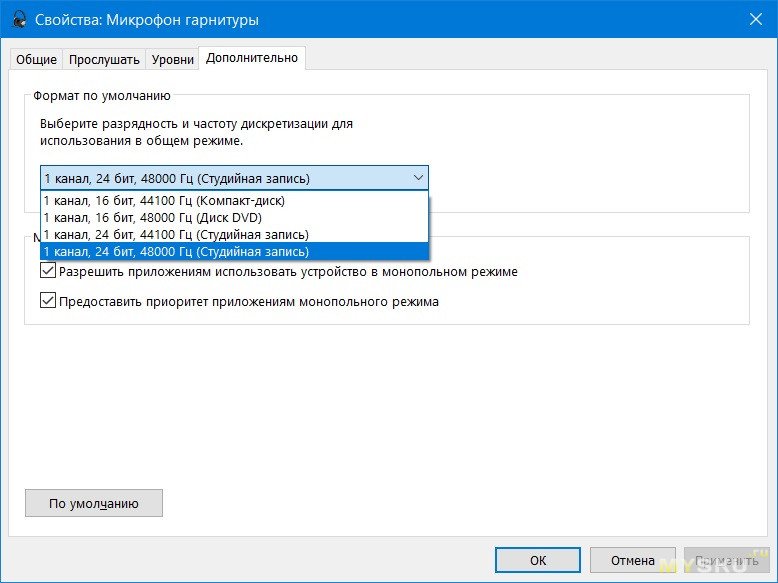Select the Дополнительно tab
778x583 pixels.
coord(252,58)
